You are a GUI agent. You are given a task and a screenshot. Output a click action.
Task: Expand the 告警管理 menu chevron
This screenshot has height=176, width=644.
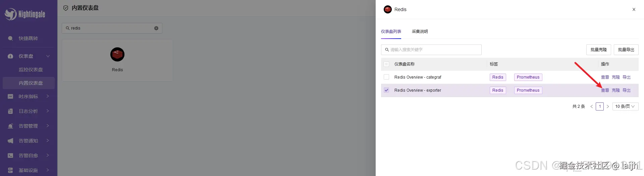(x=48, y=126)
